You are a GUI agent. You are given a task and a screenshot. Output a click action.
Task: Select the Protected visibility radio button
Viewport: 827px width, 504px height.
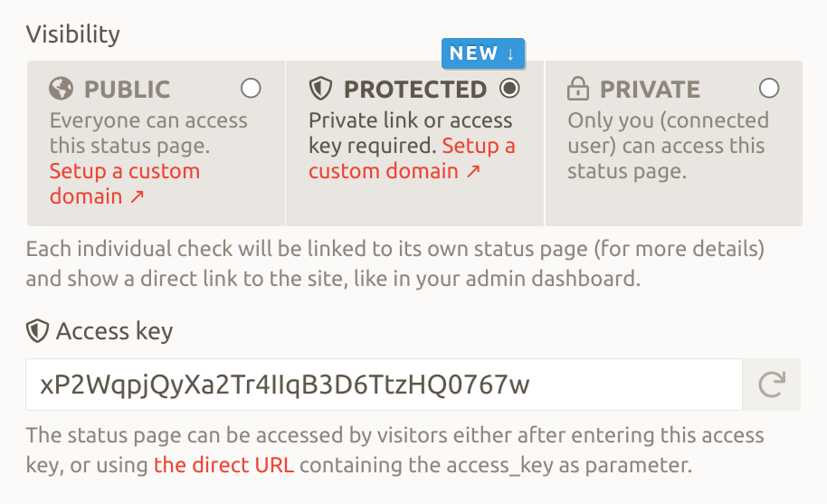510,88
